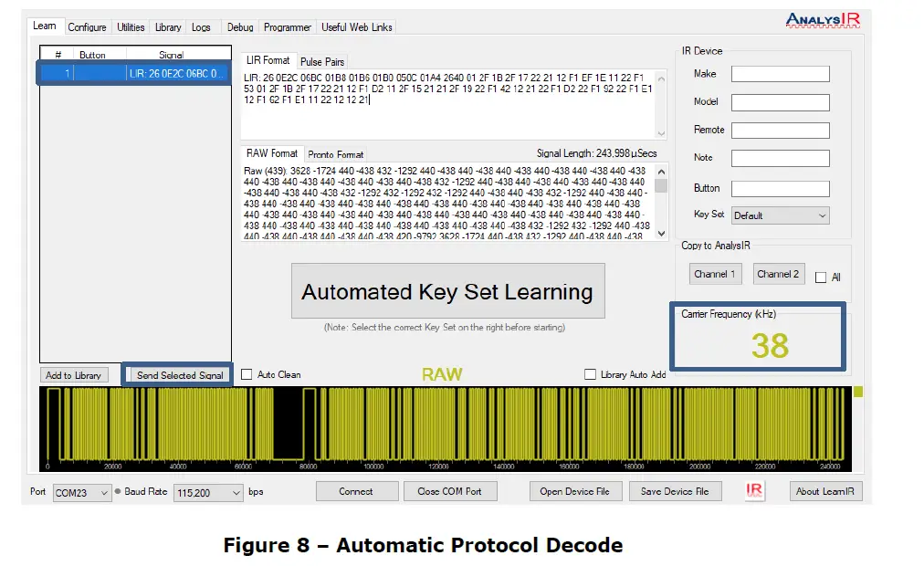Check Library Auto Add
This screenshot has height=566, width=924.
tap(591, 373)
